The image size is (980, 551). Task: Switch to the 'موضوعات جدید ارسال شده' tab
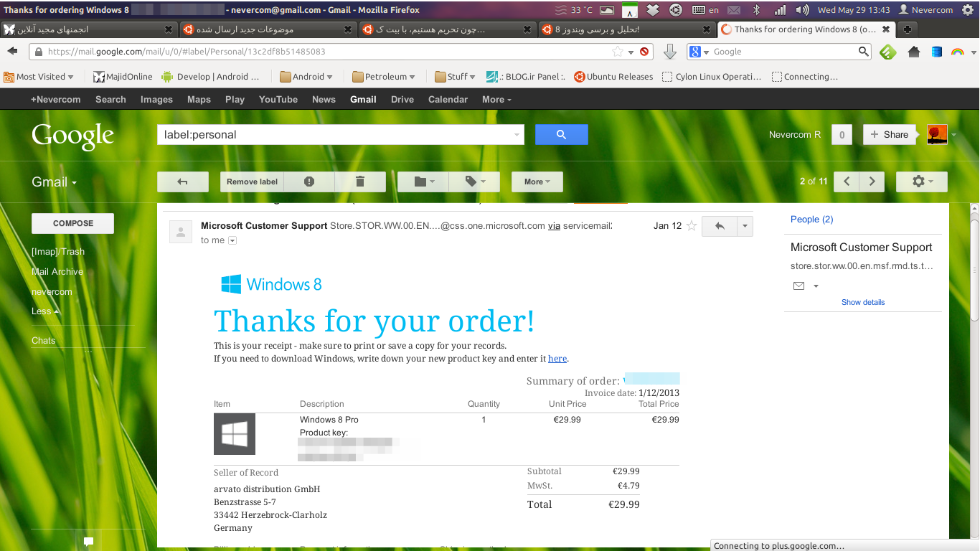pos(268,29)
